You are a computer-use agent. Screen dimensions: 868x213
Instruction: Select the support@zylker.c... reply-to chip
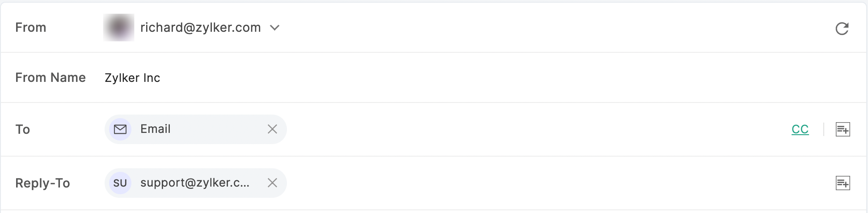point(195,183)
